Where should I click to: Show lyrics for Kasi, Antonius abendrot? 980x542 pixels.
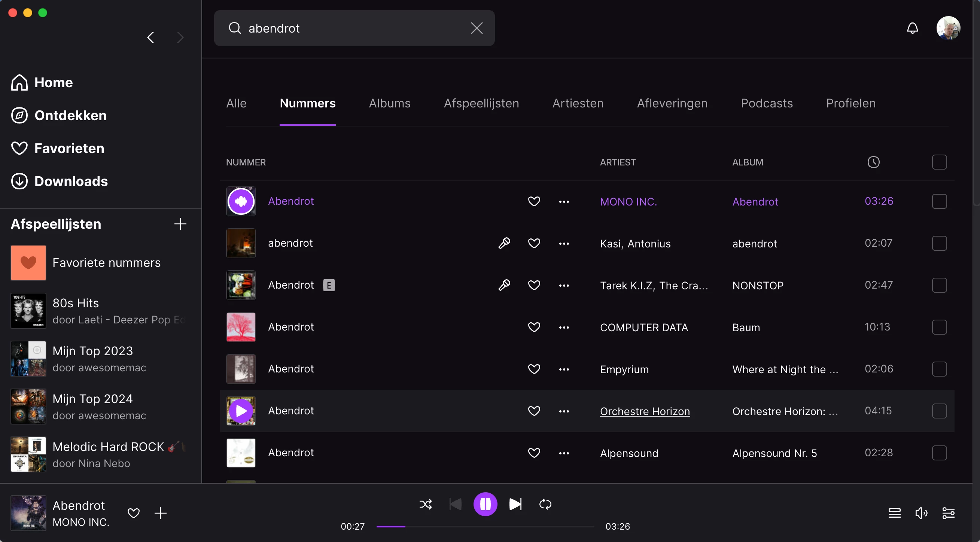(504, 243)
